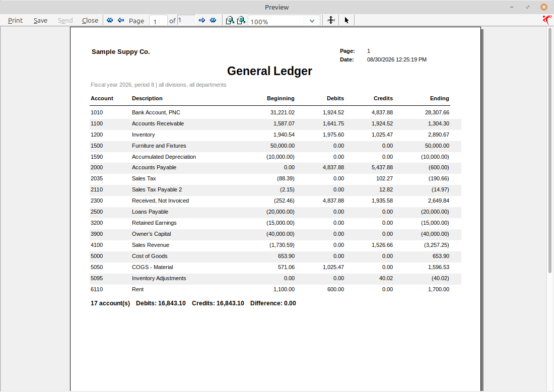Select the arrow pointer tool icon

(347, 20)
